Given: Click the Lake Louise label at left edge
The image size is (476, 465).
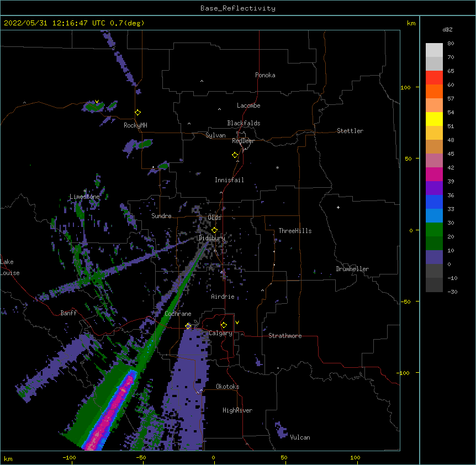Looking at the screenshot, I should 10,267.
